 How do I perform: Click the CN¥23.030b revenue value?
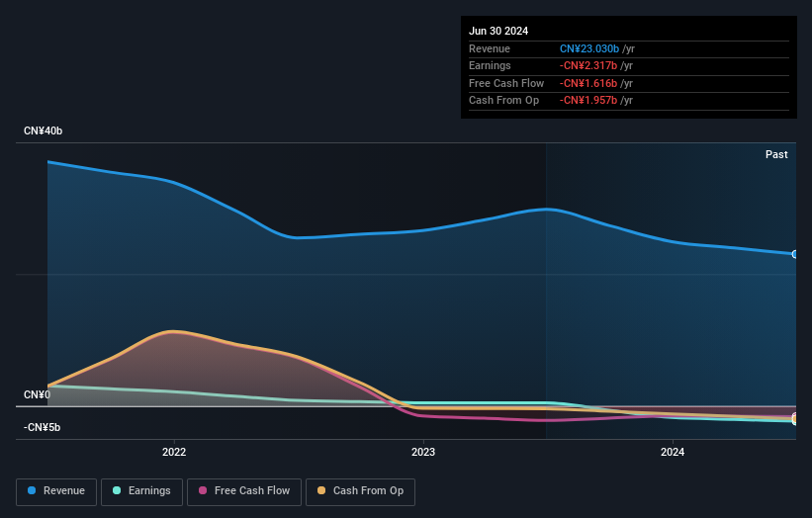pos(589,48)
